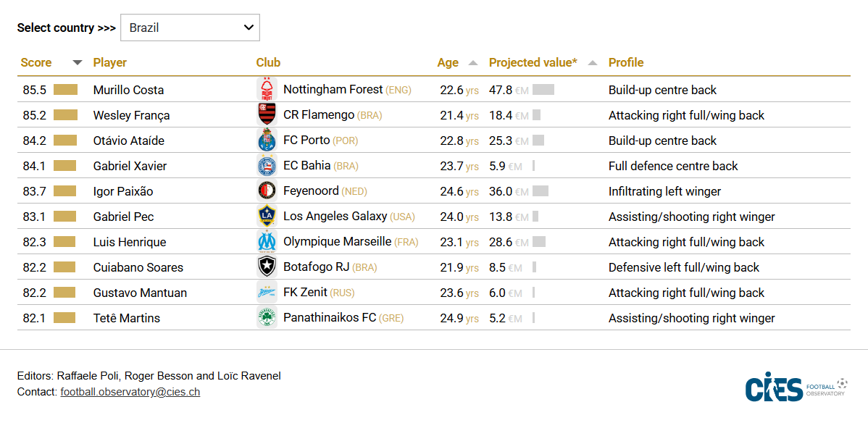Sort by Score descending arrow
This screenshot has width=868, height=423.
(78, 63)
